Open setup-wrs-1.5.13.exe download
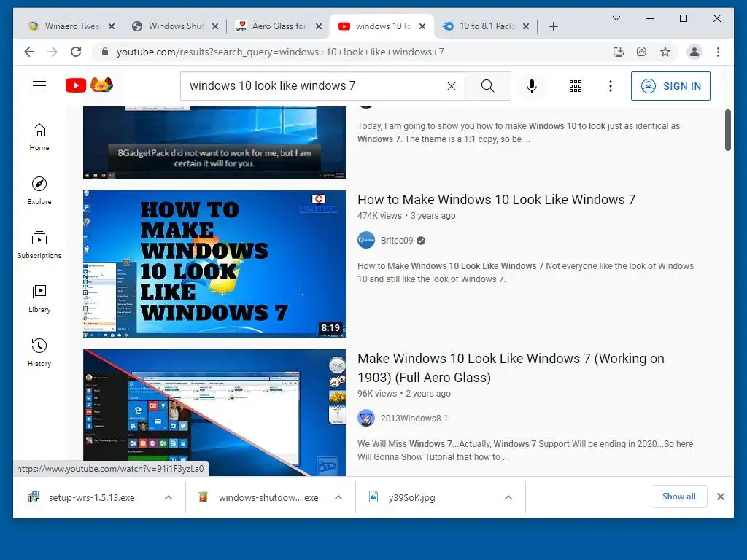The image size is (747, 560). (x=90, y=497)
